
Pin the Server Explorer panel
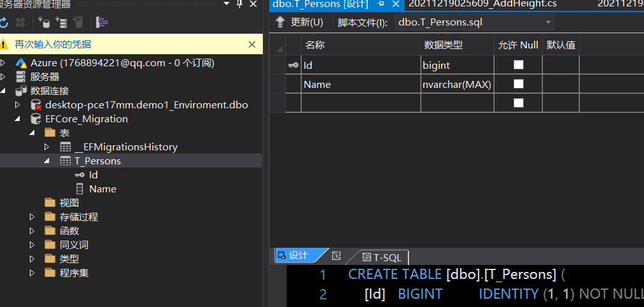[x=239, y=4]
